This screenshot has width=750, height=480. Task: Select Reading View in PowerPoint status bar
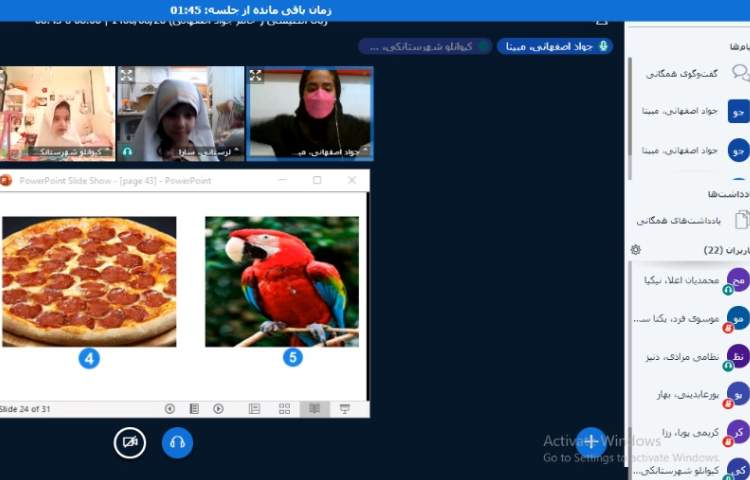[314, 409]
